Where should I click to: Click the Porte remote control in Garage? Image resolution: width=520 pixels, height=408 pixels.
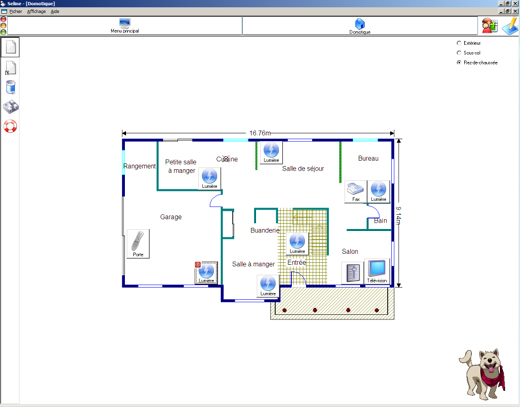138,244
